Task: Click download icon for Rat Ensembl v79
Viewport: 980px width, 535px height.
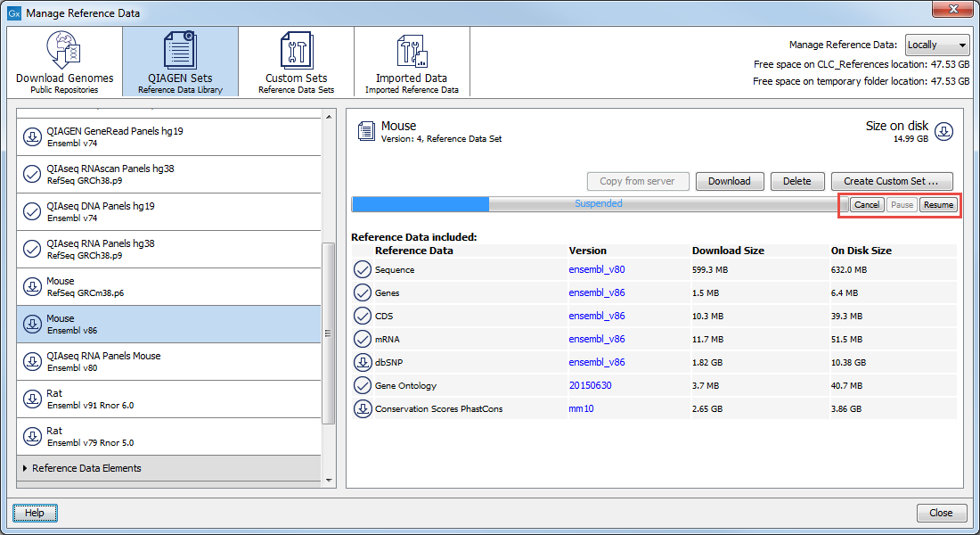Action: pos(32,437)
